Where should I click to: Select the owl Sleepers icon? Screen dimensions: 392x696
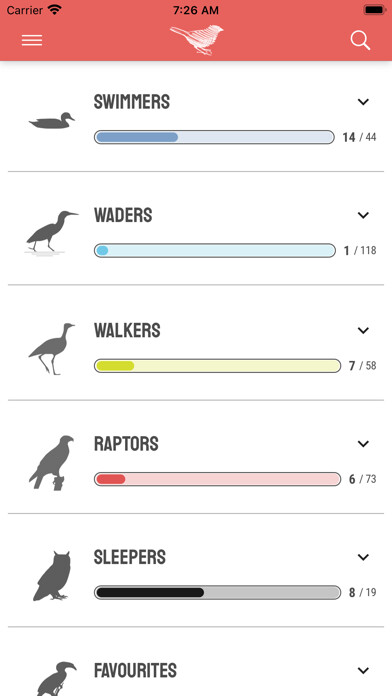[x=52, y=576]
